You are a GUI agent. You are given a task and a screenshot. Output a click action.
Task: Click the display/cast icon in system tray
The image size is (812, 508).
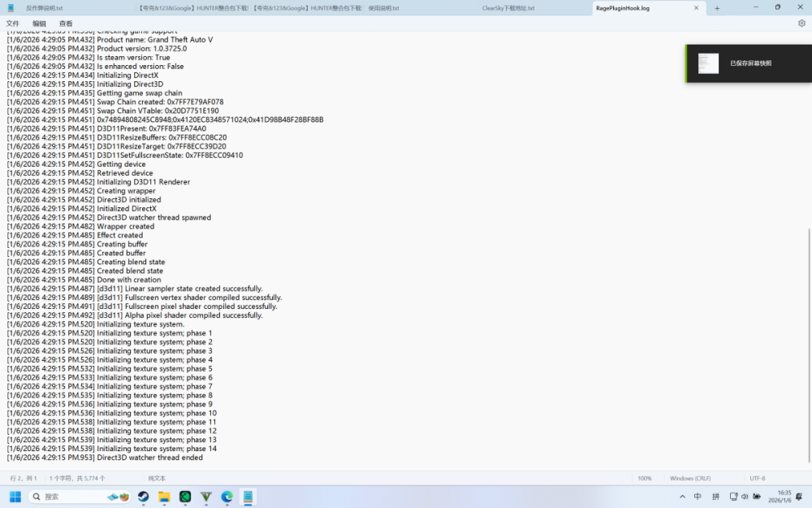click(x=732, y=496)
